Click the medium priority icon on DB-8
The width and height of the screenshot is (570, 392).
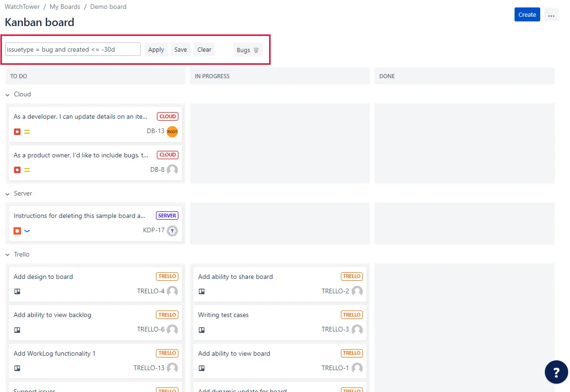[27, 170]
